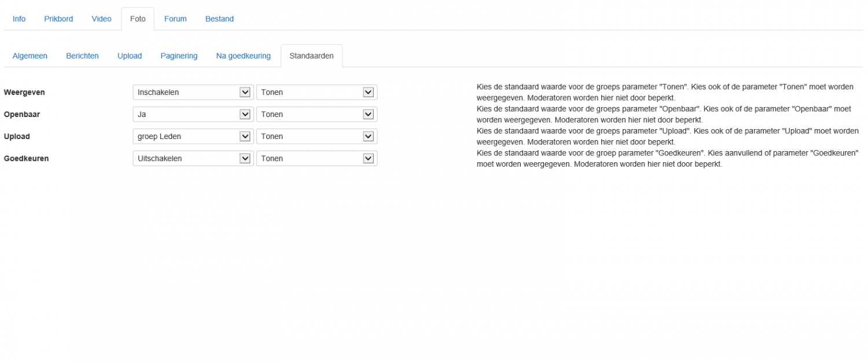Open Weergeven dropdown showing Inschakelen
Screen dimensions: 868x362
(x=193, y=92)
